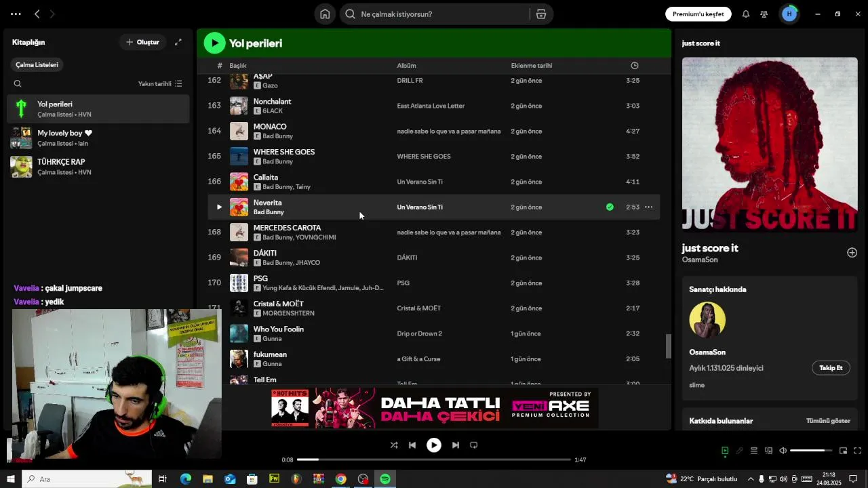Click the Takip Et follow button

coord(831,368)
